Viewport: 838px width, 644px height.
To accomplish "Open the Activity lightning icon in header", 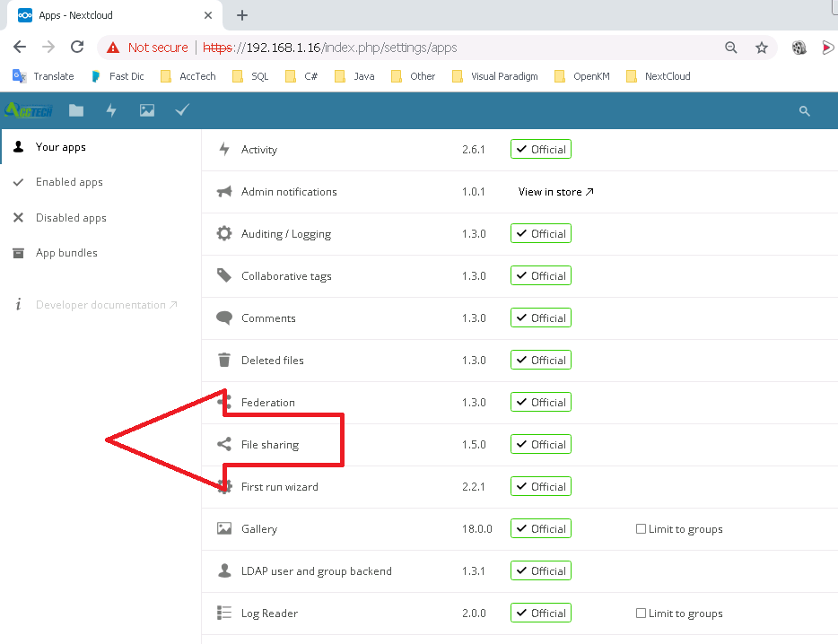I will pyautogui.click(x=111, y=110).
